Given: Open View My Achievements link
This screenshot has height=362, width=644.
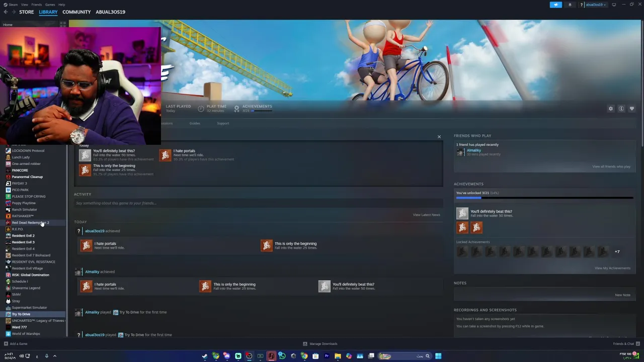Looking at the screenshot, I should click(612, 268).
